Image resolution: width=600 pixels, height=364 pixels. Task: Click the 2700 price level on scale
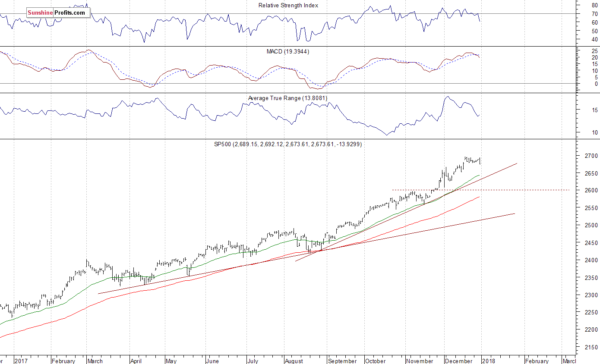click(592, 155)
